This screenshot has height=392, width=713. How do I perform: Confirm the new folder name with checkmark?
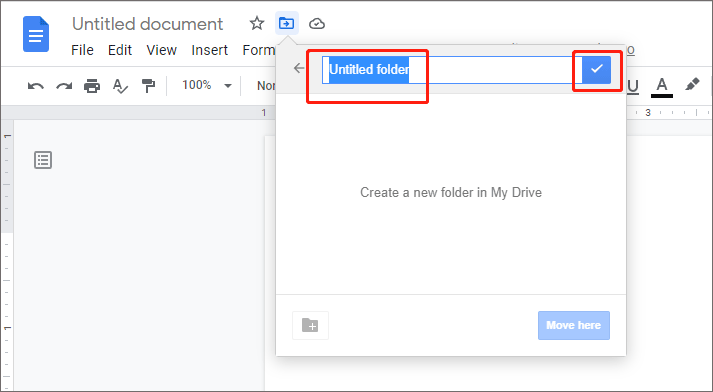coord(597,69)
